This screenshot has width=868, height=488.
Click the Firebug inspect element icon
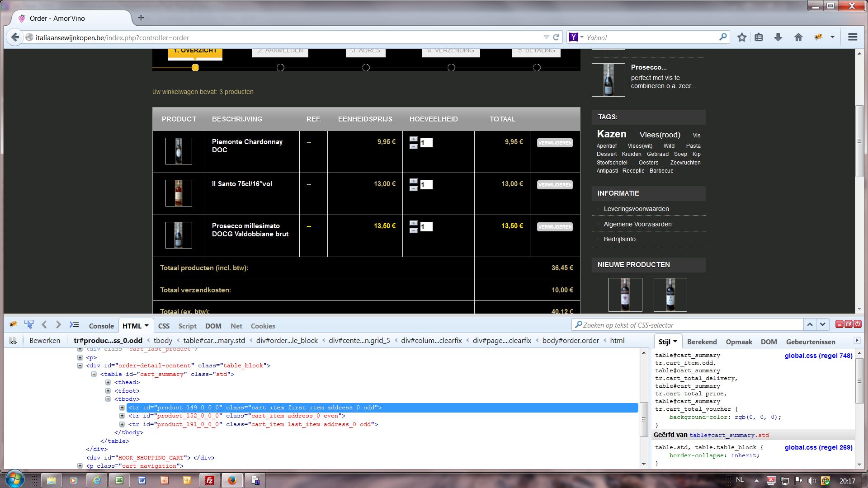[29, 324]
